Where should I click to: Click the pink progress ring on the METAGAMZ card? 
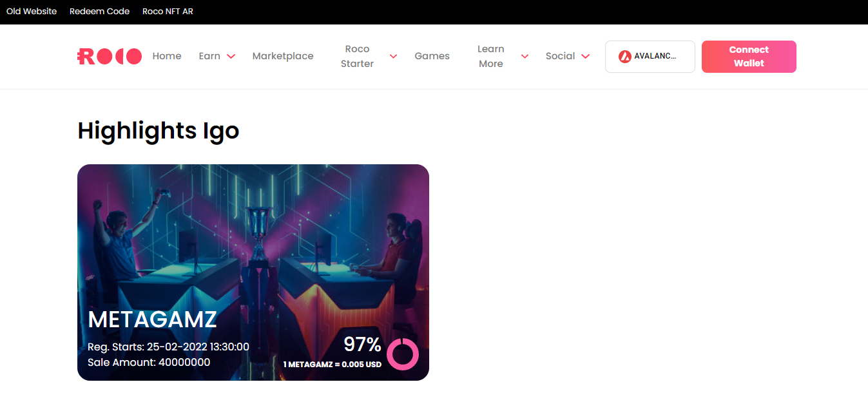pos(403,354)
